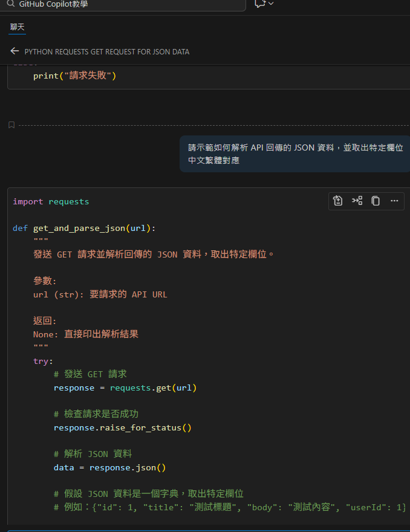Start a new chat

click(259, 4)
